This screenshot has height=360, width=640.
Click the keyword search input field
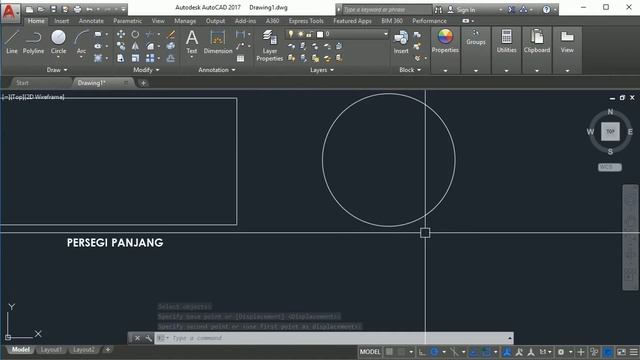387,9
